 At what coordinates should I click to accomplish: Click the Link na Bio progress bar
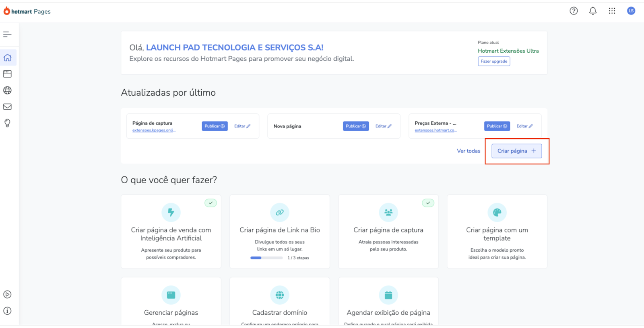tap(266, 258)
